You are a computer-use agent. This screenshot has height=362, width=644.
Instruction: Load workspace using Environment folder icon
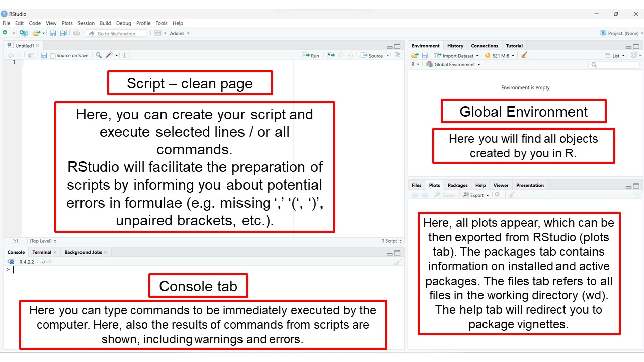coord(415,55)
